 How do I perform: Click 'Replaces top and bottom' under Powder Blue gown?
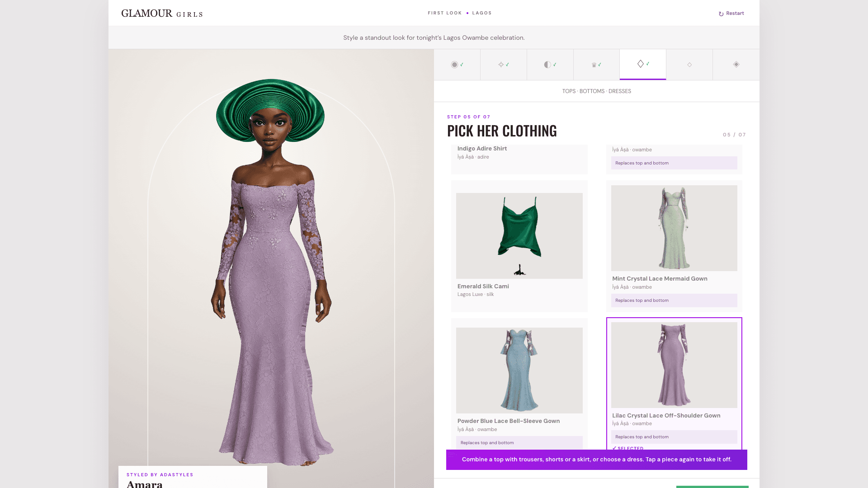point(519,443)
